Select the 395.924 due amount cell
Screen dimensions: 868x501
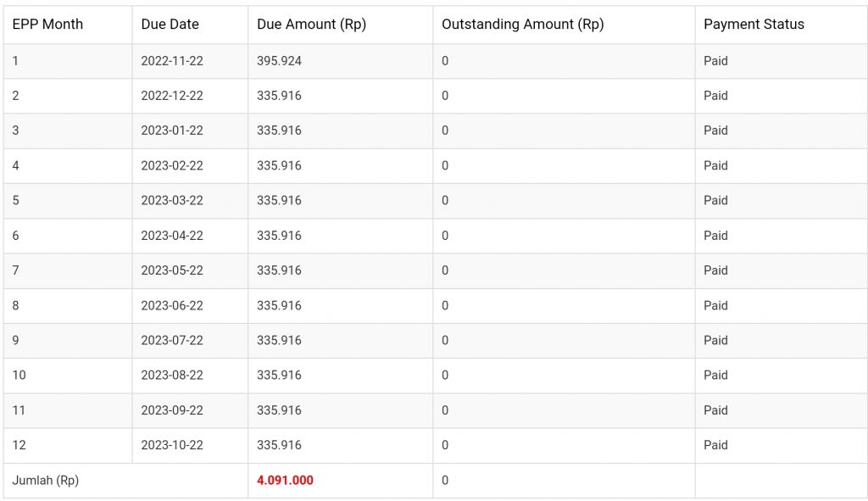pos(279,61)
